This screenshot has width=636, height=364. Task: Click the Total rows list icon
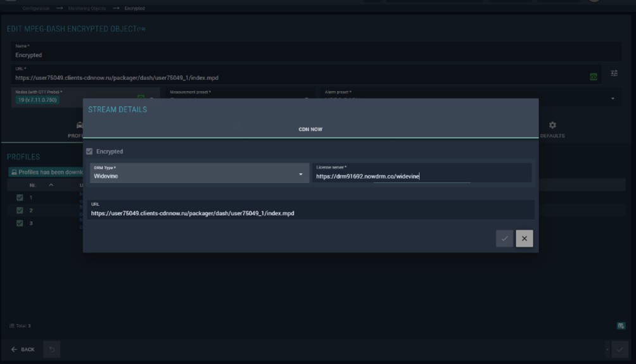[x=12, y=325]
